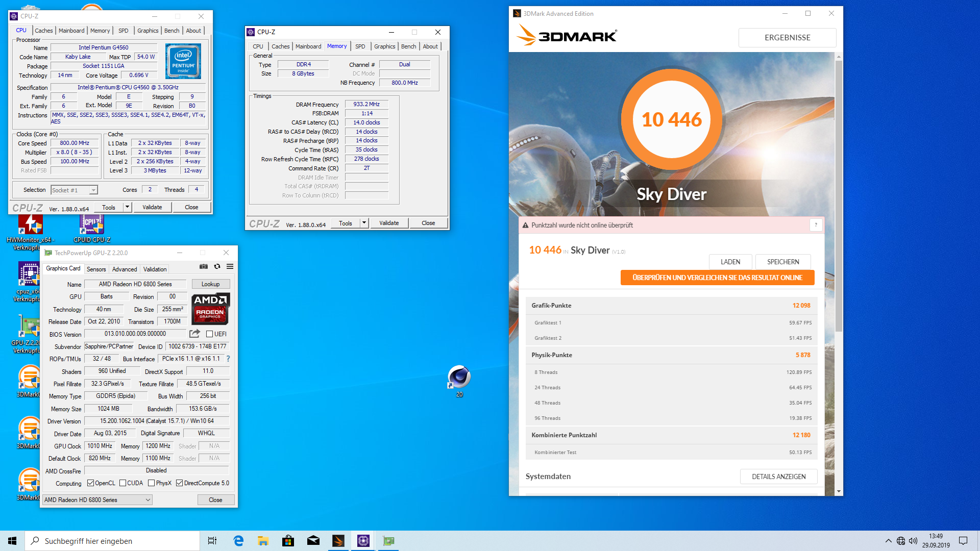Click Close button in GPU-Z window

coord(215,500)
